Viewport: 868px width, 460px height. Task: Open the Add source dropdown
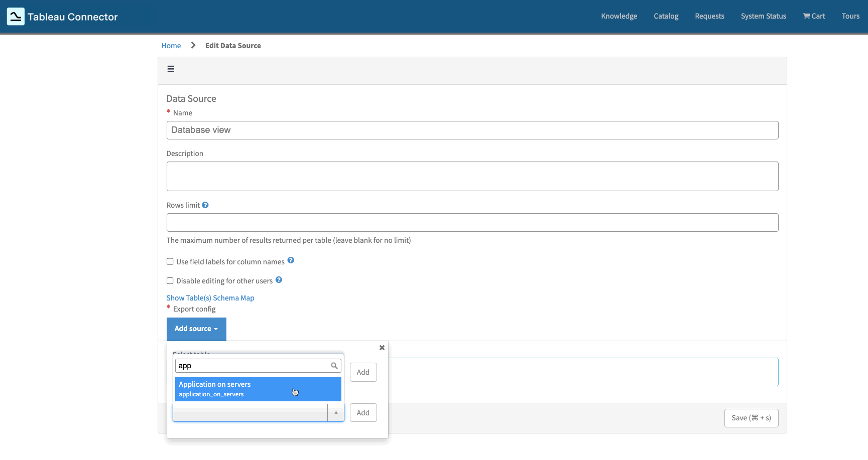[196, 329]
